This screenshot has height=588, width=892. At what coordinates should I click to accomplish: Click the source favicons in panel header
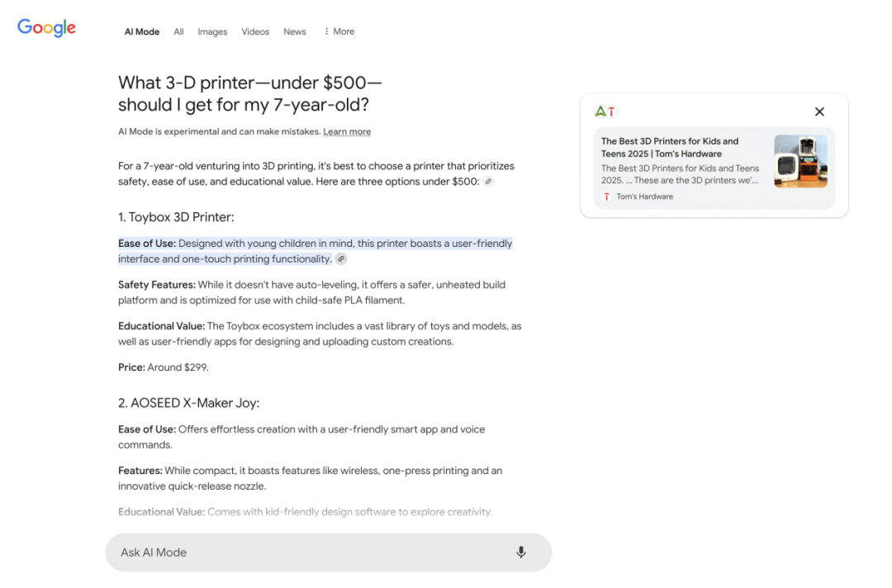tap(605, 111)
